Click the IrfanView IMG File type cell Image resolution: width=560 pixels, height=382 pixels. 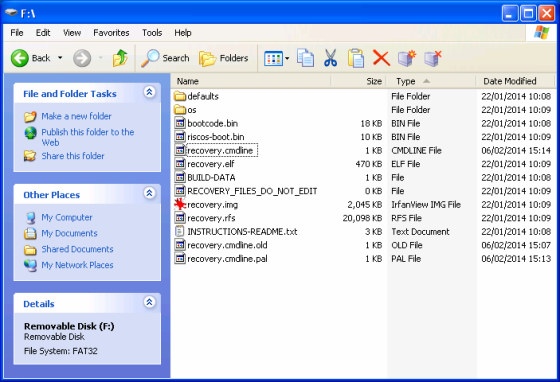pyautogui.click(x=426, y=205)
